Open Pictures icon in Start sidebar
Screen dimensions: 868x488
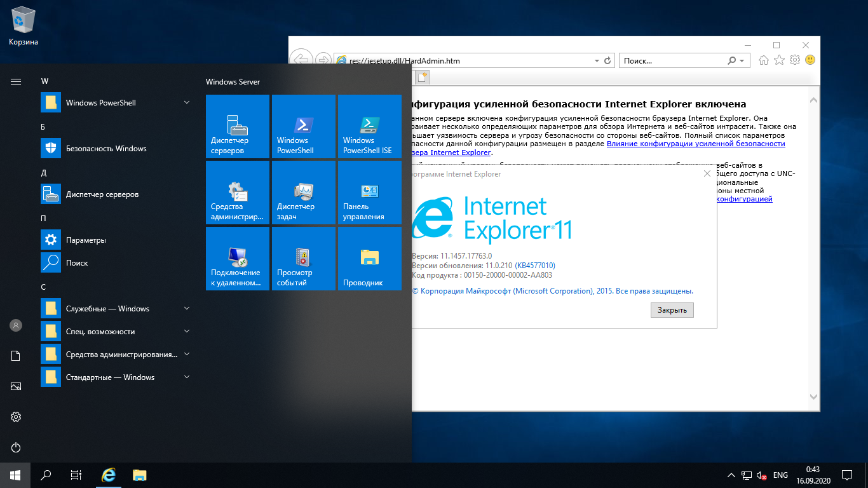point(16,386)
